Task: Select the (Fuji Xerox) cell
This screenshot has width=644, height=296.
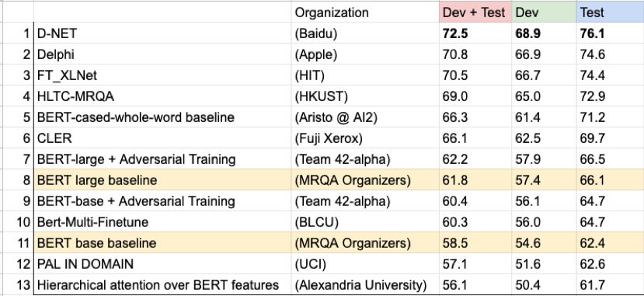Action: (365, 138)
